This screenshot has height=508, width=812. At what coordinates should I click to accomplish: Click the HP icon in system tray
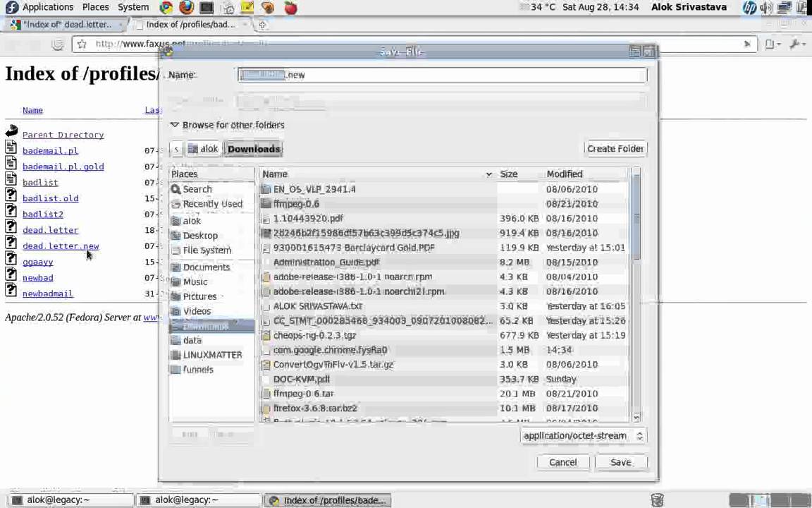749,7
